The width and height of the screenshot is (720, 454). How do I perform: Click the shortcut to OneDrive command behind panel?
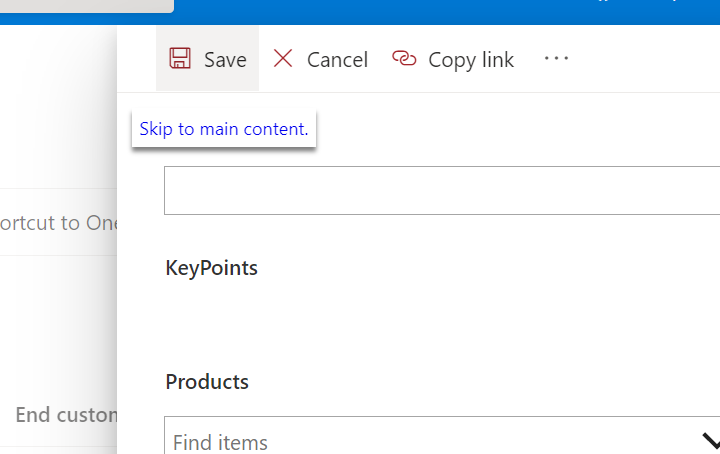[58, 222]
